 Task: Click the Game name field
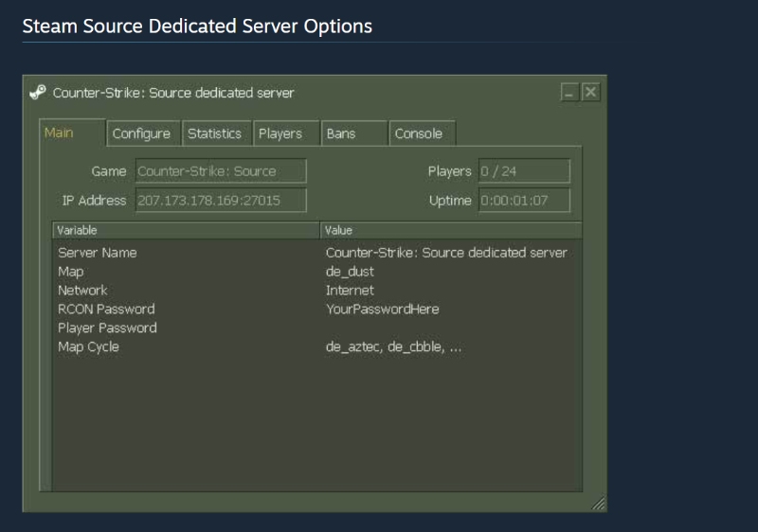221,171
